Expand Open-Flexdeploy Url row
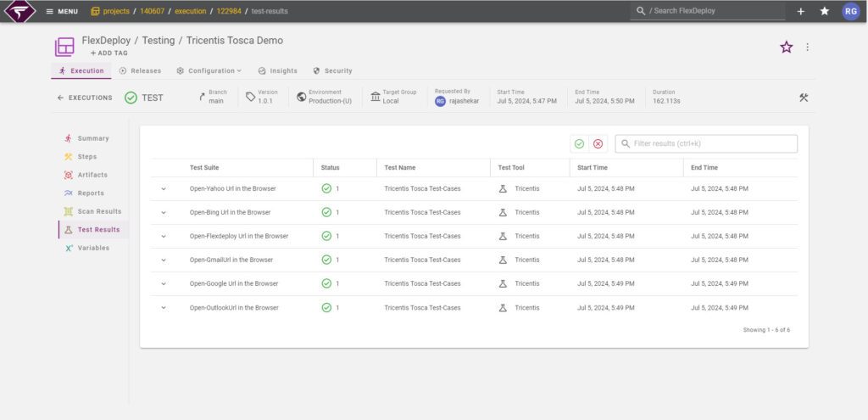 [164, 237]
